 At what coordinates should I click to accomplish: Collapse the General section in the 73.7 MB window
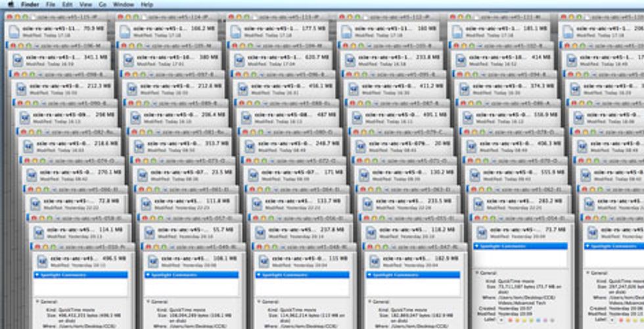coord(476,272)
